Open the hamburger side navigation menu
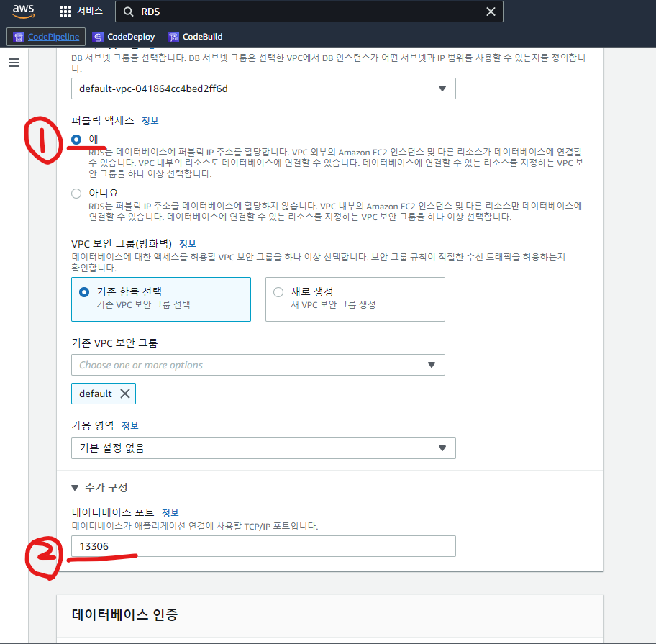Viewport: 656px width, 644px height. click(14, 63)
